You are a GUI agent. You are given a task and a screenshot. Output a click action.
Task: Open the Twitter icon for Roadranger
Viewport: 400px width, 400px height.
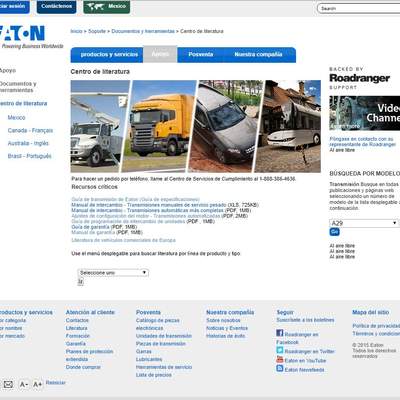[280, 350]
